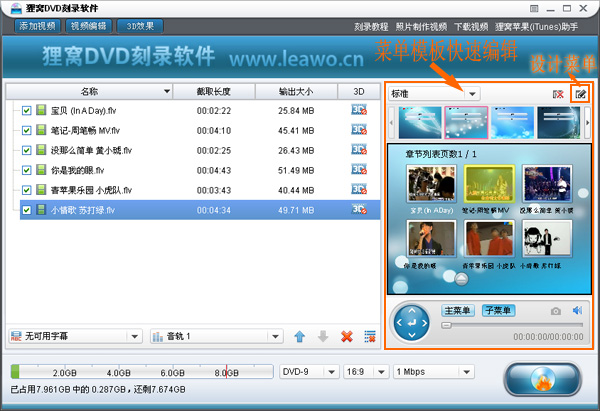Click the 3D icon for 你是我的眼.flv
This screenshot has height=411, width=600.
[x=359, y=170]
